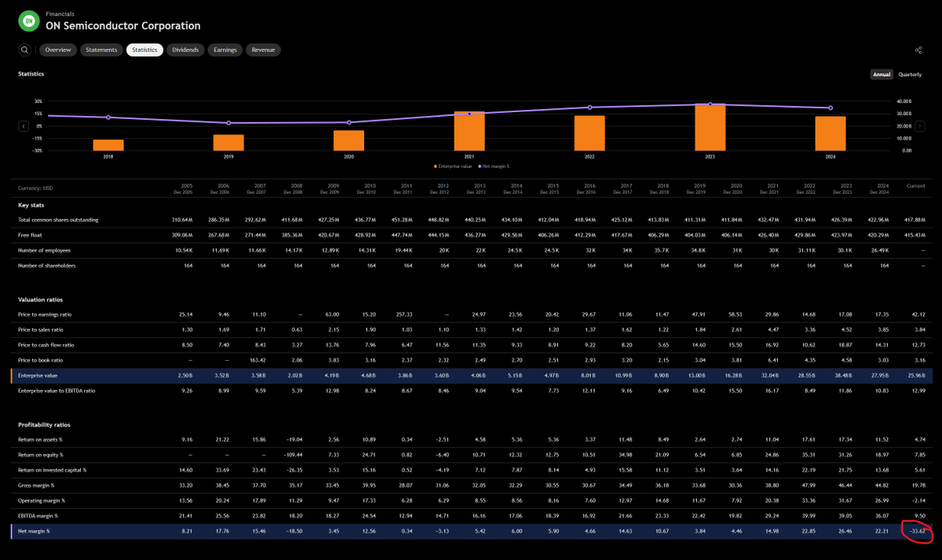The height and width of the screenshot is (560, 942).
Task: Select the Statistics tab
Action: click(x=144, y=49)
